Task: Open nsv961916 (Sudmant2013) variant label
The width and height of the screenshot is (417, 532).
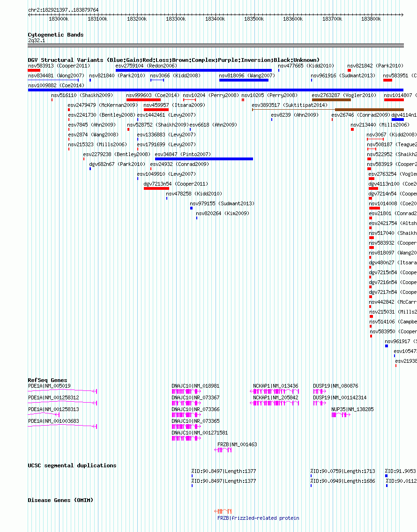Action: pos(343,75)
